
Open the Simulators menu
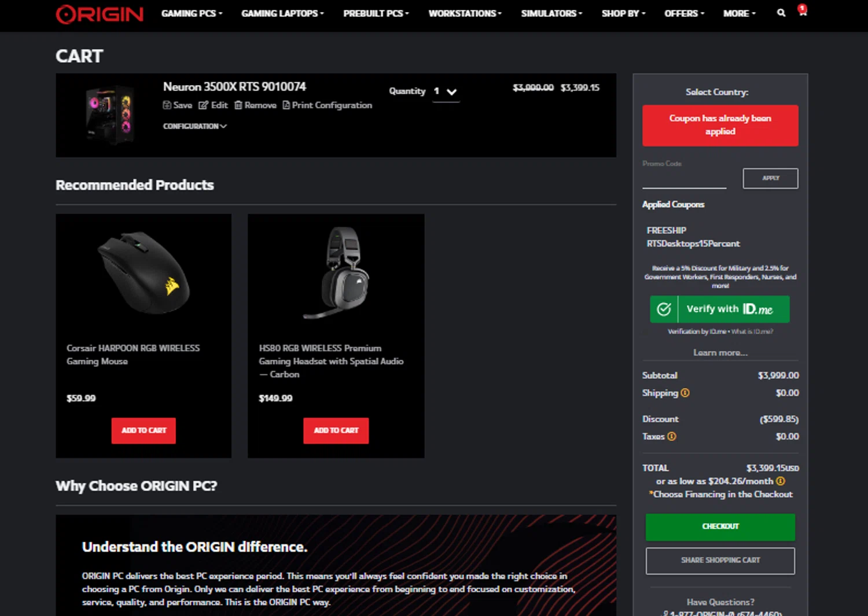pos(551,13)
